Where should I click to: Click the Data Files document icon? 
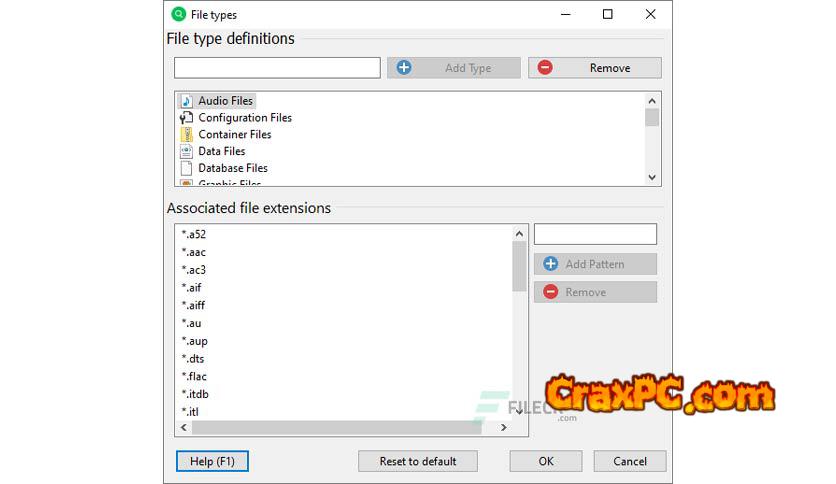tap(186, 151)
